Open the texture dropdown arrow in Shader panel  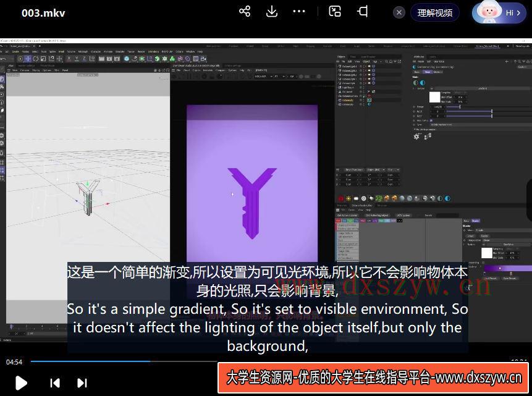[483, 244]
